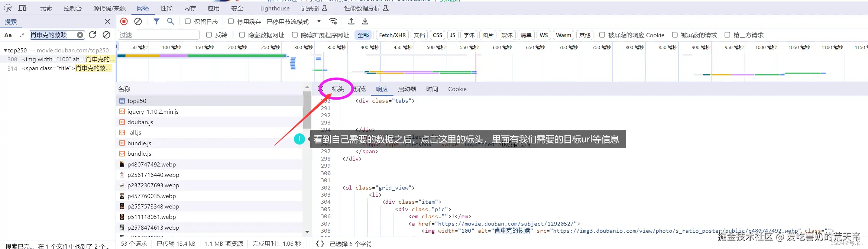Check third-party requests checkbox
This screenshot has height=249, width=868.
coord(727,35)
